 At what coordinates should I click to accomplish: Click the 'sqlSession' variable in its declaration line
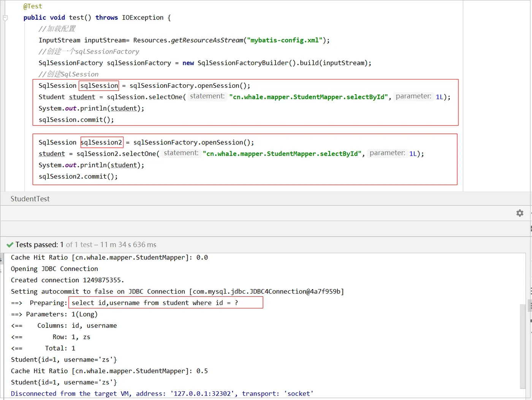(x=99, y=85)
